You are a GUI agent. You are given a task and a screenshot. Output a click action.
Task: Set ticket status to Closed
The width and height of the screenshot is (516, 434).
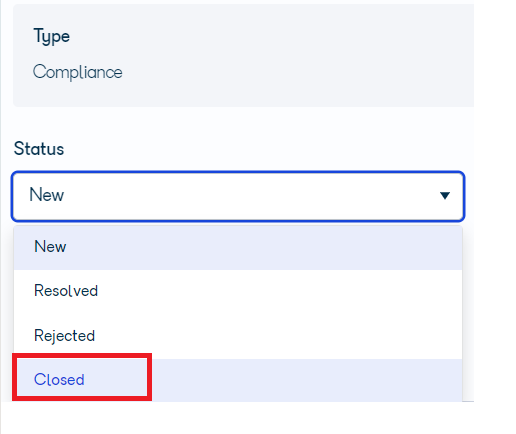coord(238,380)
